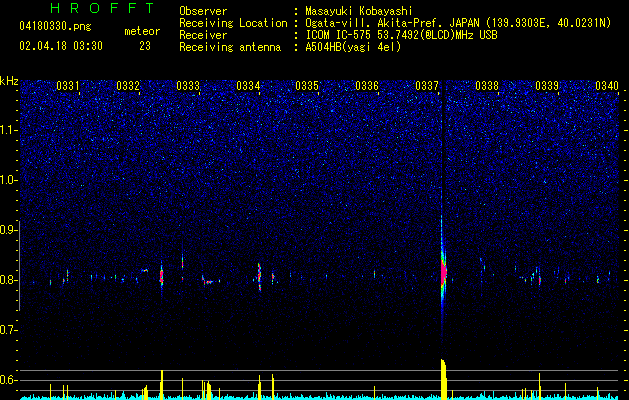The image size is (629, 400).
Task: Click the 0340 time marker
Action: pos(607,86)
